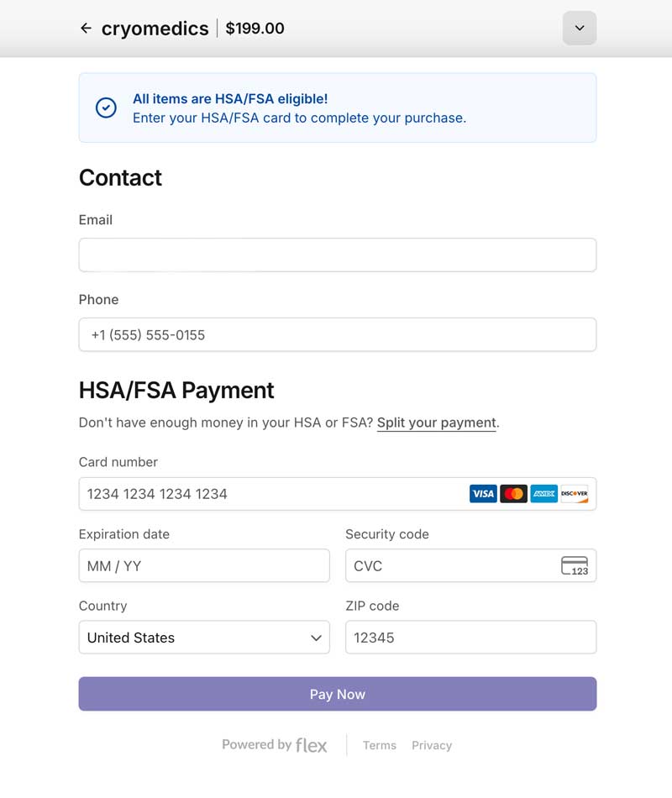The image size is (672, 798).
Task: Select the Amex card brand icon
Action: pyautogui.click(x=544, y=494)
